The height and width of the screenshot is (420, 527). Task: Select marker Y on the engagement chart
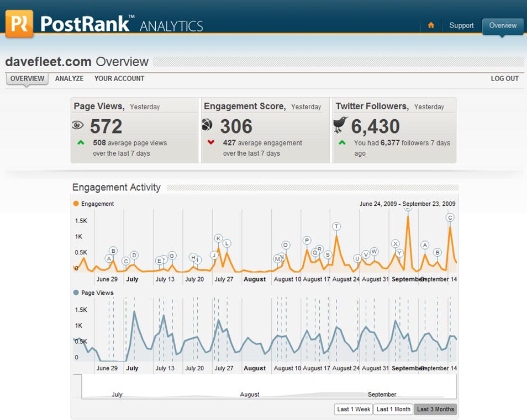coord(399,253)
